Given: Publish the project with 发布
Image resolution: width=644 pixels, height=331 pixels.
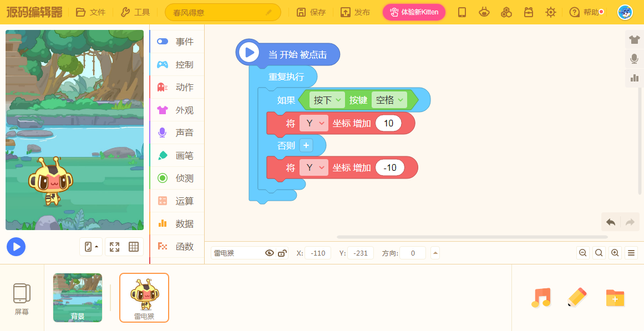Looking at the screenshot, I should coord(355,12).
